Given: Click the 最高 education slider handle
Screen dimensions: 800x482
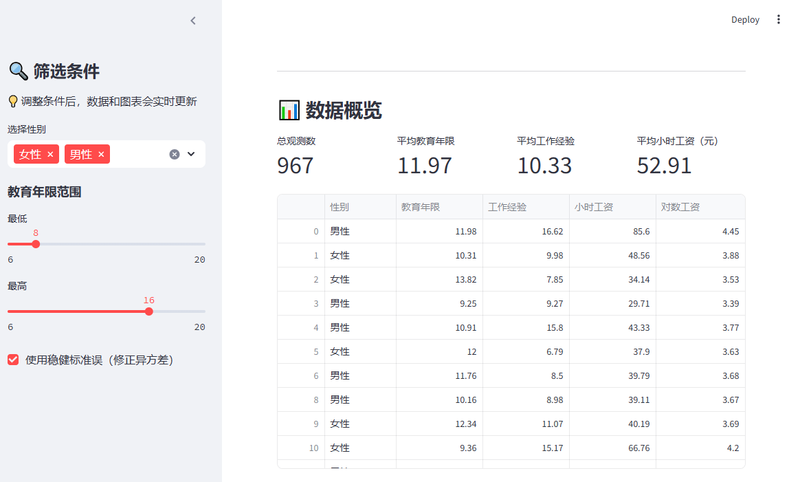Looking at the screenshot, I should click(x=149, y=311).
